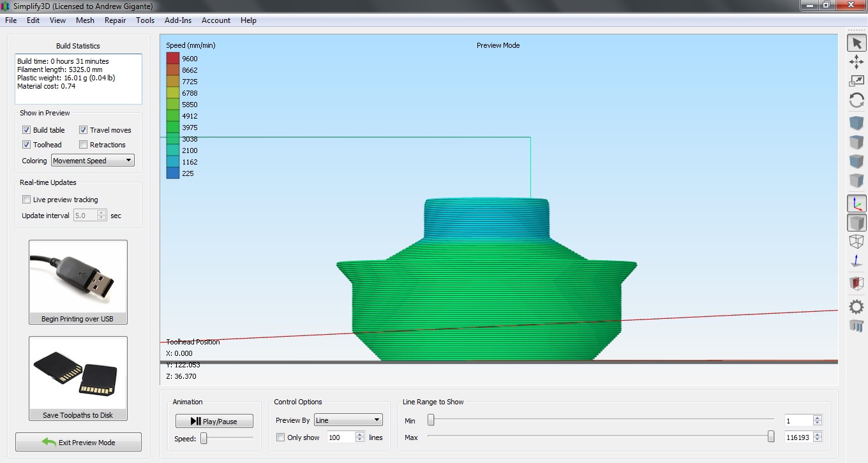
Task: Uncheck the Build table checkbox
Action: coord(27,130)
